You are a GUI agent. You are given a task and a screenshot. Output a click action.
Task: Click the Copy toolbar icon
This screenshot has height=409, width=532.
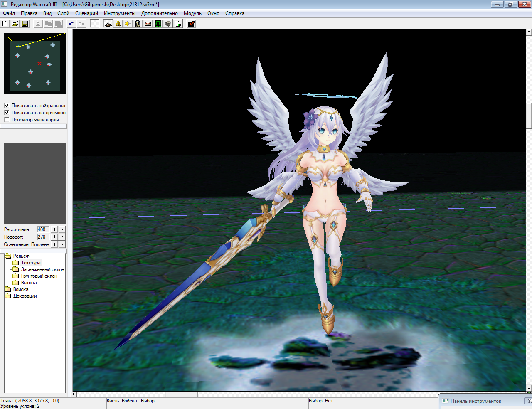pyautogui.click(x=48, y=24)
